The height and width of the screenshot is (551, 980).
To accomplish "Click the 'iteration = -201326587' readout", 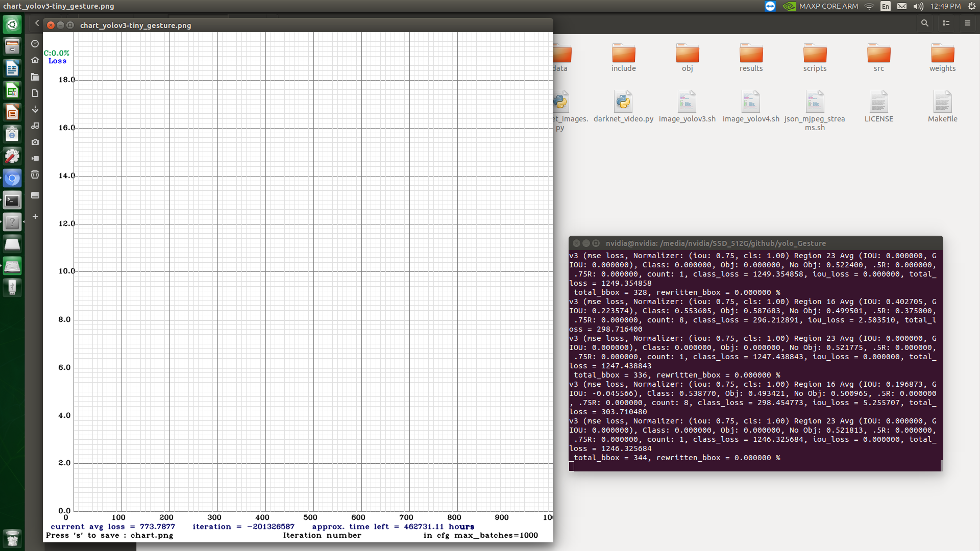I will tap(243, 527).
